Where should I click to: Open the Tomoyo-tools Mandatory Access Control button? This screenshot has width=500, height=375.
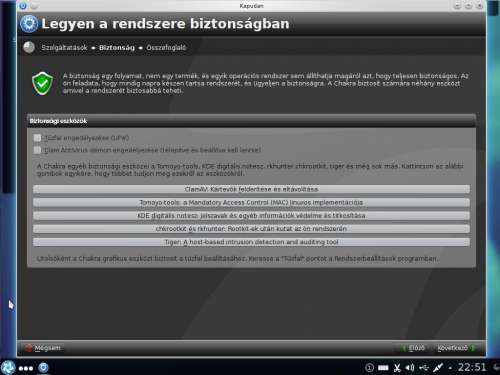pyautogui.click(x=251, y=202)
